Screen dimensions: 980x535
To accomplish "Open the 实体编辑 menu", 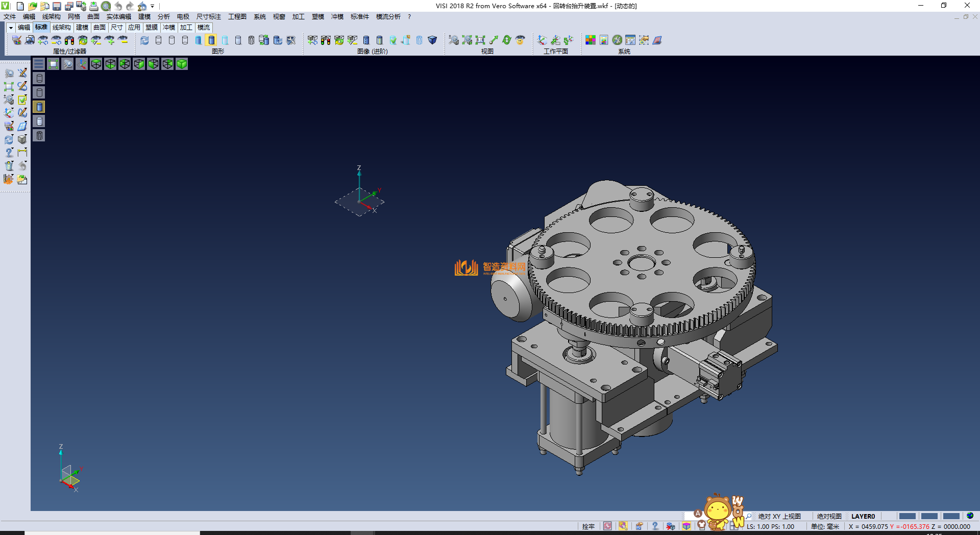I will (x=118, y=17).
